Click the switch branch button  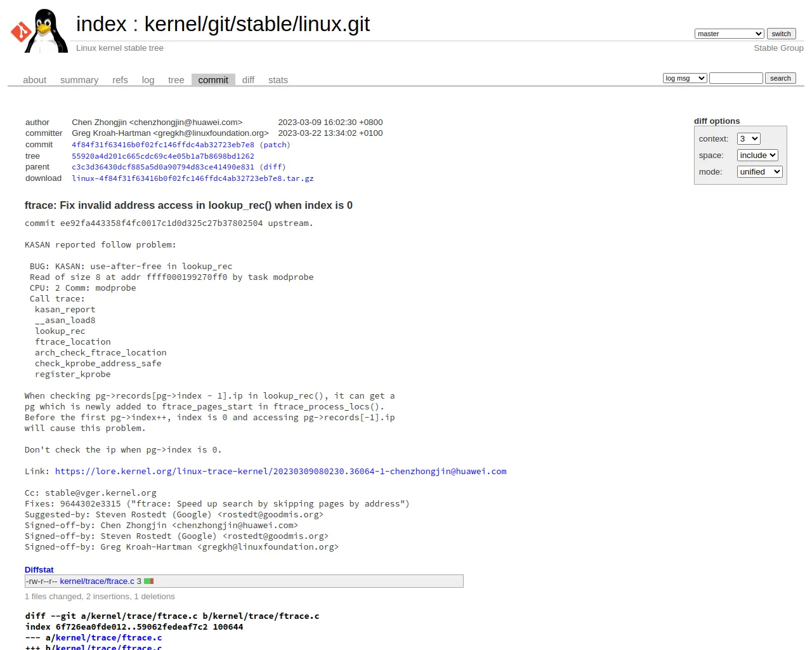click(x=781, y=34)
